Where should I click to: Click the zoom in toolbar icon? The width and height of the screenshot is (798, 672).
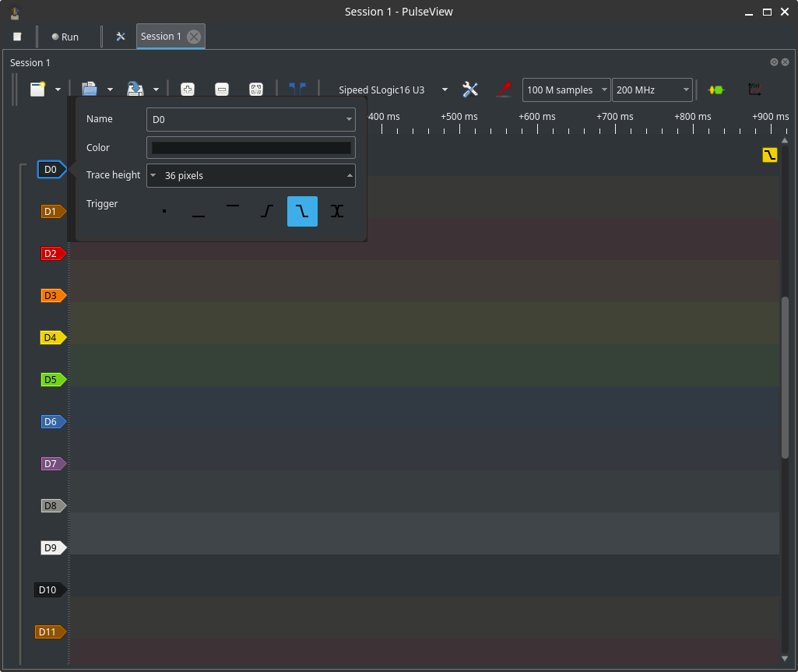coord(188,90)
